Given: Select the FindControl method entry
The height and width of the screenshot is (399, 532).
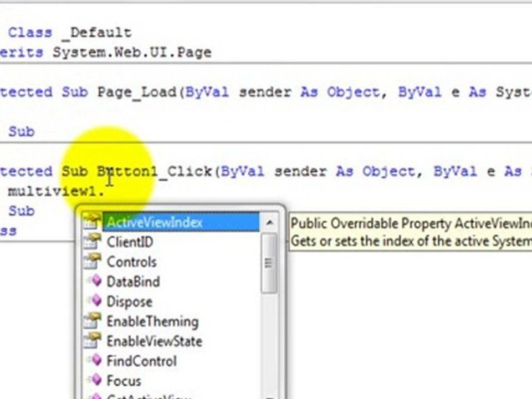Looking at the screenshot, I should point(141,361).
